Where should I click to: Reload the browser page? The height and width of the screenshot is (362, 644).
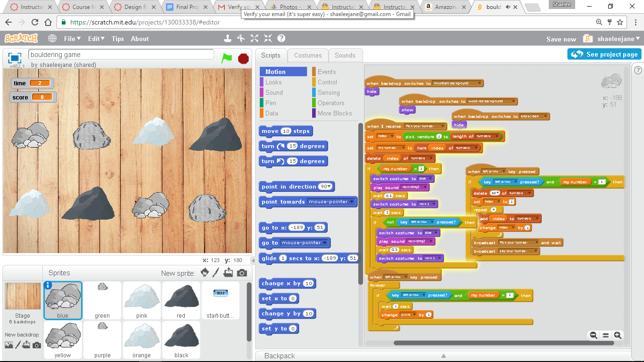pyautogui.click(x=35, y=22)
